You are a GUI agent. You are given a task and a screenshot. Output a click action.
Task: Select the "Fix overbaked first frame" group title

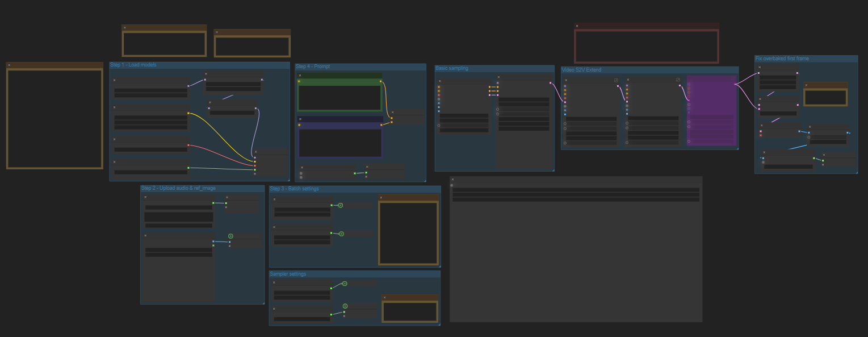pos(782,59)
